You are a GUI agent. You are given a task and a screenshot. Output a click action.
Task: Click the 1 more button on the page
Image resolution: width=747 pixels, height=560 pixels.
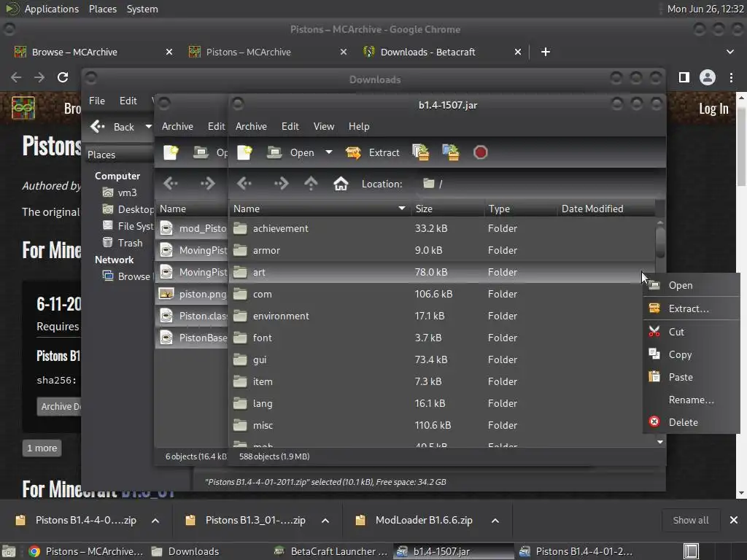(42, 448)
